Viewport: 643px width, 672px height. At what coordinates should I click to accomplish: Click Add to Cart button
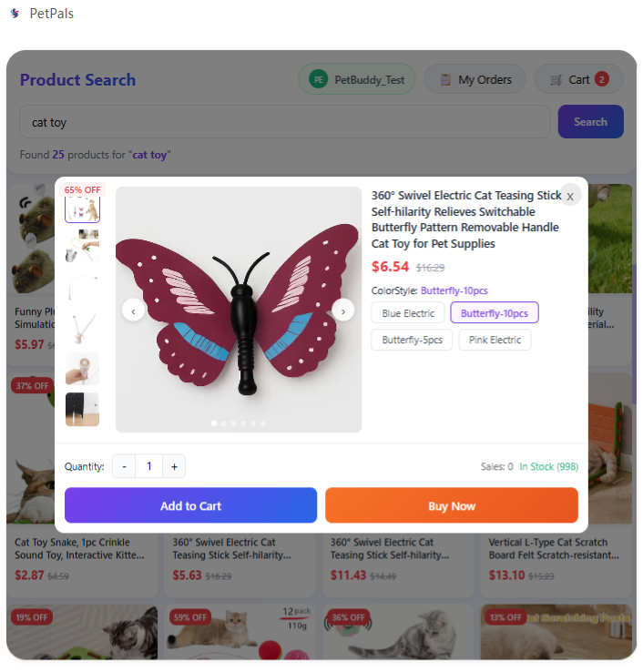pyautogui.click(x=190, y=506)
